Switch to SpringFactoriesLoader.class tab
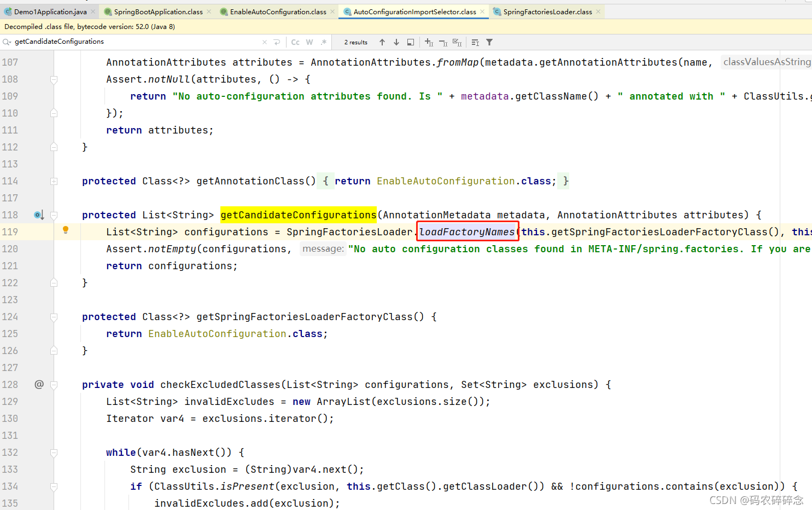Screen dimensions: 812x510 547,11
